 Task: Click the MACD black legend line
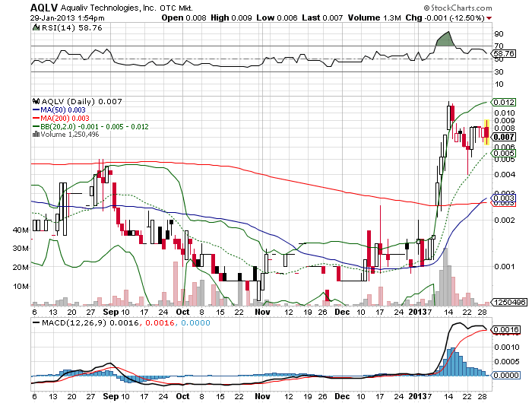36,323
